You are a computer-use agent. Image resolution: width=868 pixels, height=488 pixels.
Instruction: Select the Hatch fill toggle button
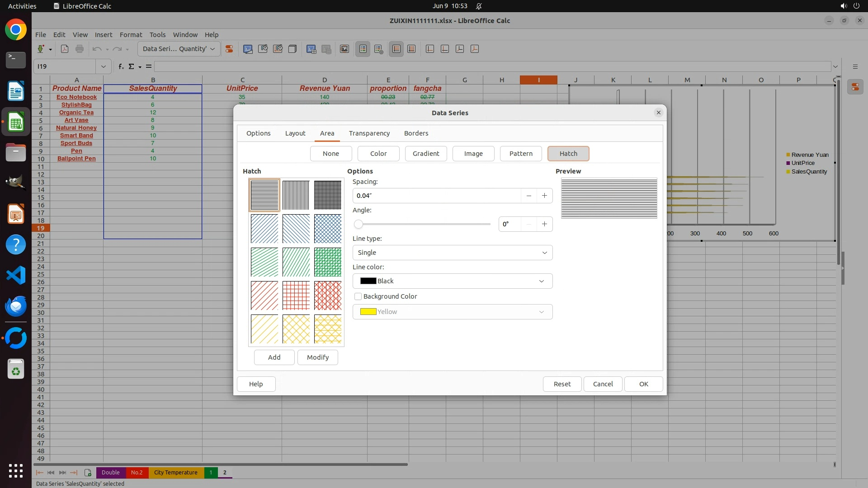pos(568,154)
